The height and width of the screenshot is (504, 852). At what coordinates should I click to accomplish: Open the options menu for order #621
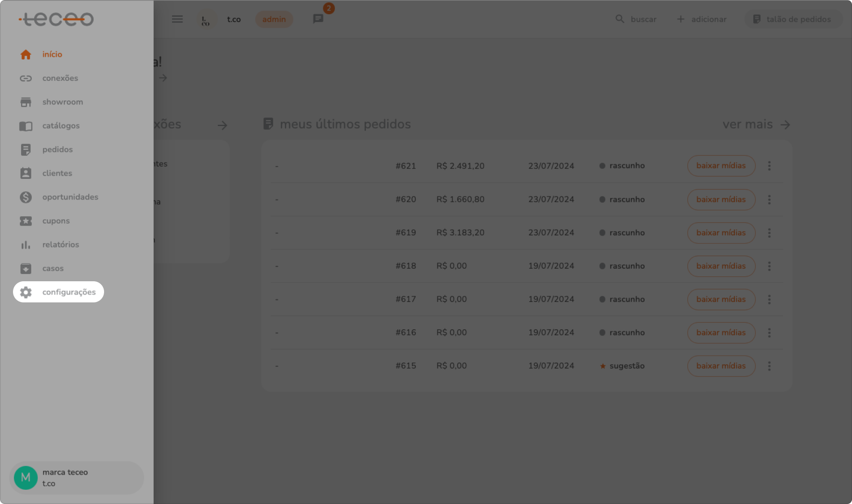(x=769, y=166)
